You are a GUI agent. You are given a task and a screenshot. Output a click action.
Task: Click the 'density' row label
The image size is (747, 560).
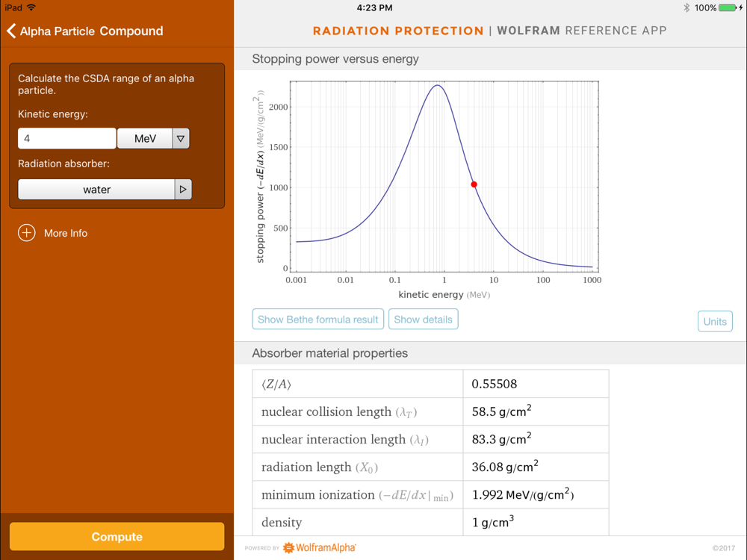[x=282, y=523]
